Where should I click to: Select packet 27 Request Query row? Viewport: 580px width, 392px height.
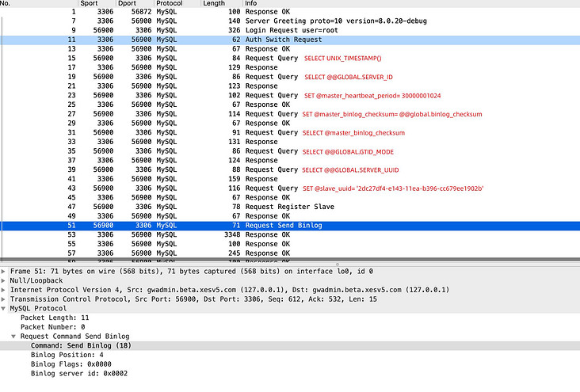click(290, 114)
